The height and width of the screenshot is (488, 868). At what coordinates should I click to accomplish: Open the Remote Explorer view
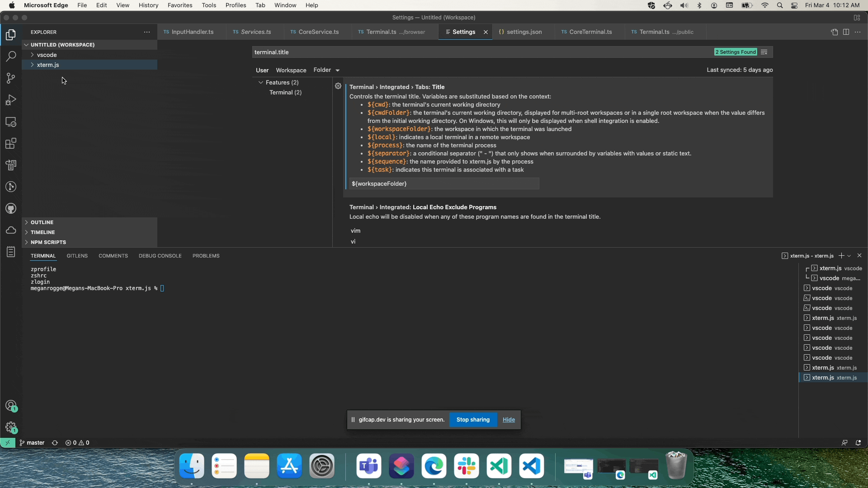click(x=11, y=122)
